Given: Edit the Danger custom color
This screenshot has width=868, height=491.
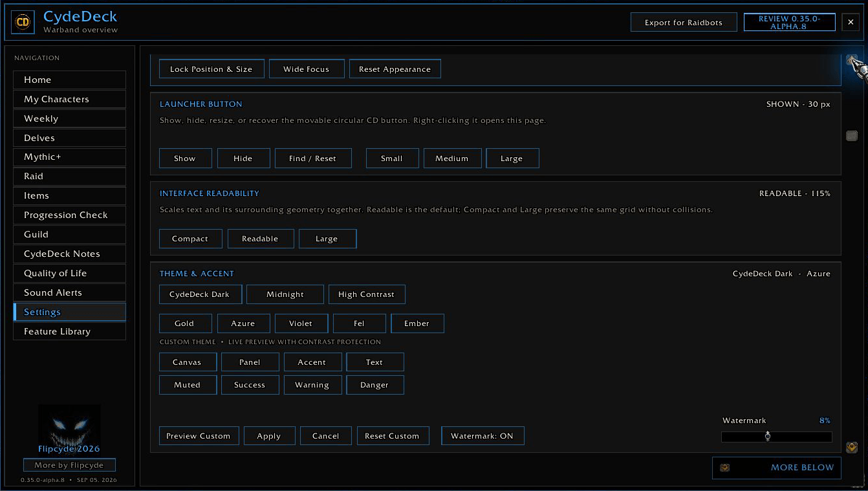Looking at the screenshot, I should click(375, 385).
